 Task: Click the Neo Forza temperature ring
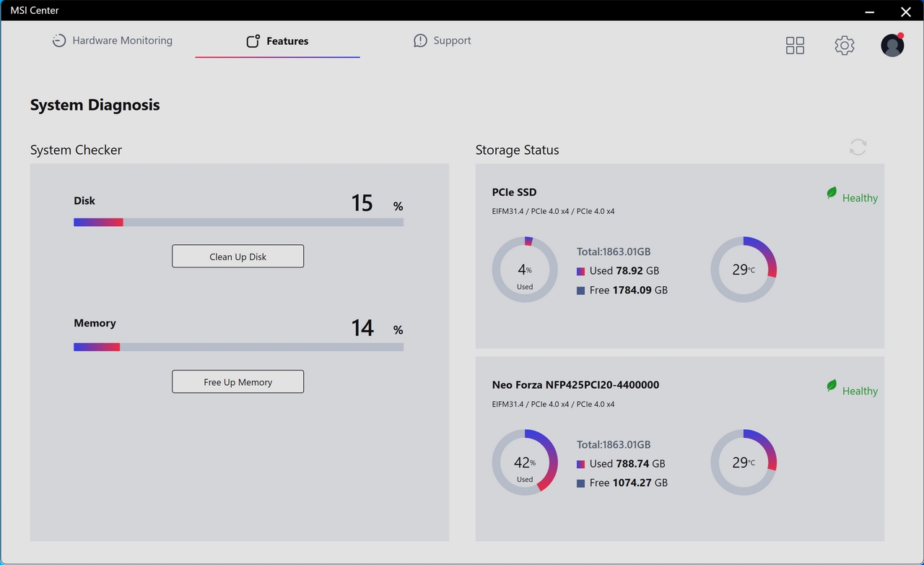[x=744, y=462]
